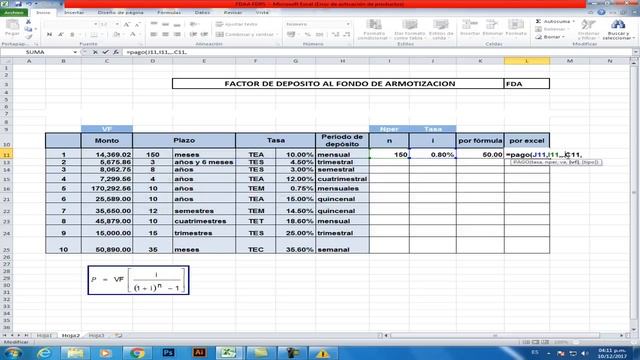Click the decrease decimals icon
The height and width of the screenshot is (360, 640).
coord(347,35)
